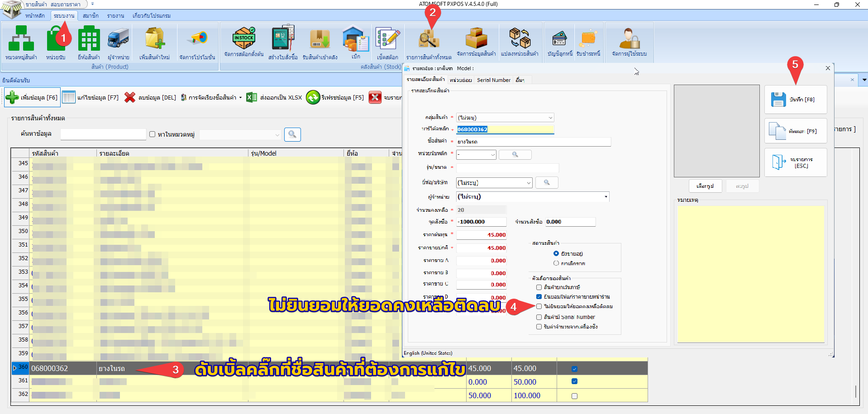This screenshot has width=868, height=414.
Task: Click the บันทึก [F8] save button
Action: pyautogui.click(x=795, y=100)
